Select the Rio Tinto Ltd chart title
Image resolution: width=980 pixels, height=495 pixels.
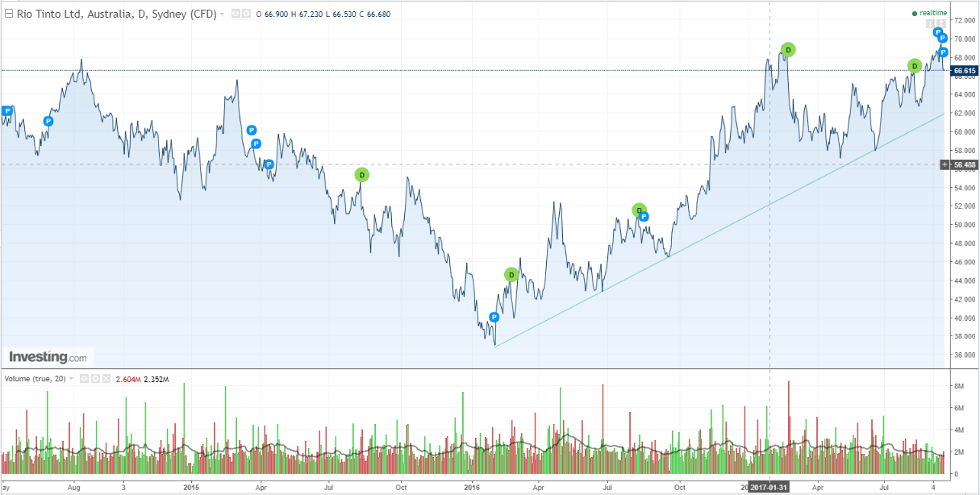pyautogui.click(x=116, y=14)
